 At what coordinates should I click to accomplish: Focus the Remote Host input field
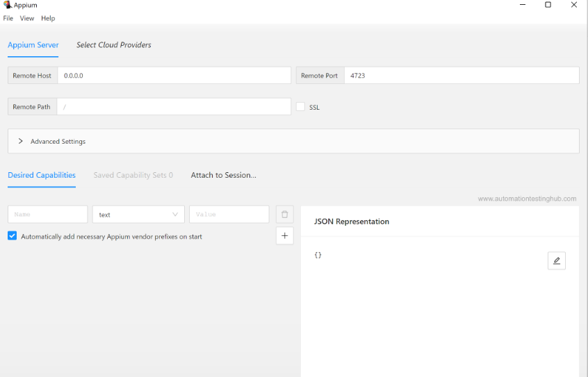[174, 75]
